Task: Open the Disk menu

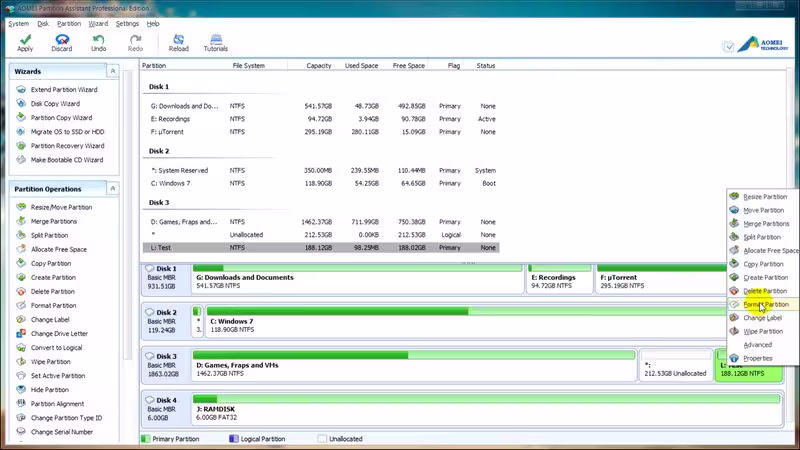Action: 43,23
